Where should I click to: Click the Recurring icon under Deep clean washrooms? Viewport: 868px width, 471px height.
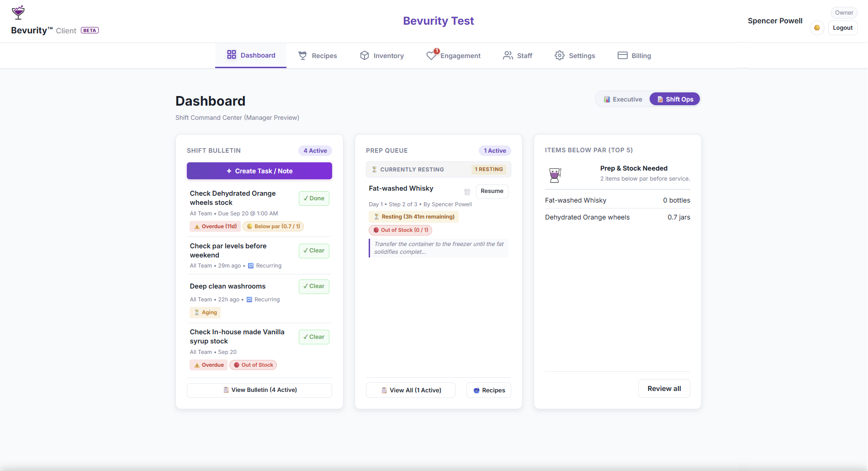click(249, 300)
